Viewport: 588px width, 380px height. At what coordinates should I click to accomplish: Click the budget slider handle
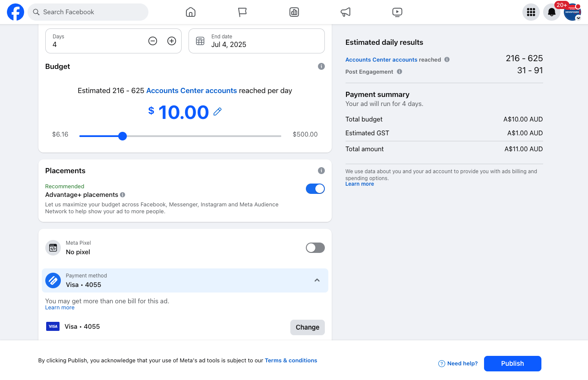(x=123, y=136)
